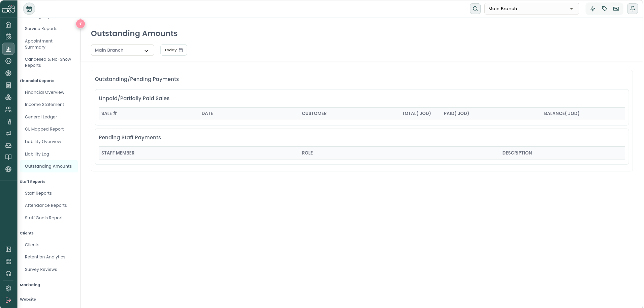Collapse the reports menu with pink arrow
Screen dimensions: 644x308
80,24
